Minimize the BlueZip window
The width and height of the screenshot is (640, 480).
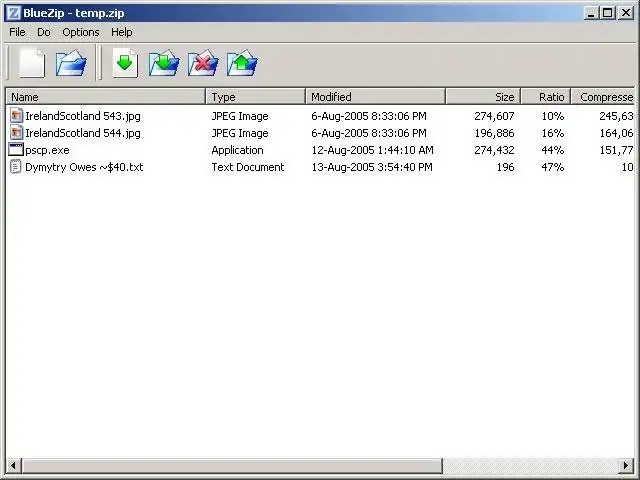(590, 13)
